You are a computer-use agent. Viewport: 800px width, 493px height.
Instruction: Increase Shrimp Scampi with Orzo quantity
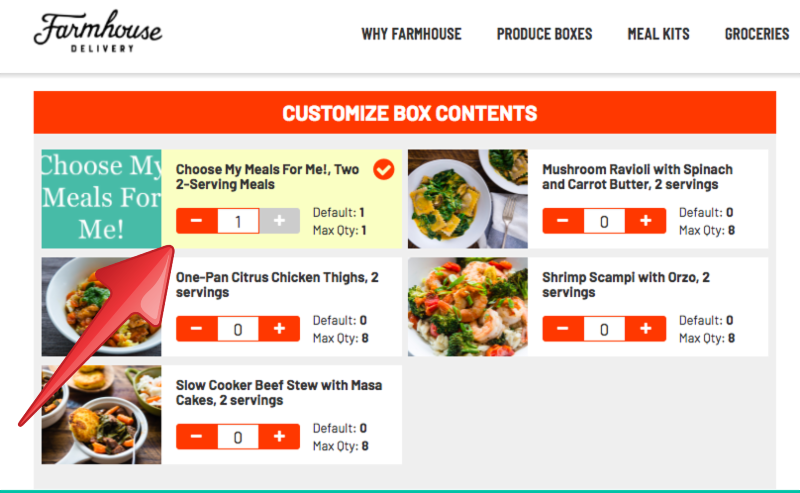click(x=646, y=328)
